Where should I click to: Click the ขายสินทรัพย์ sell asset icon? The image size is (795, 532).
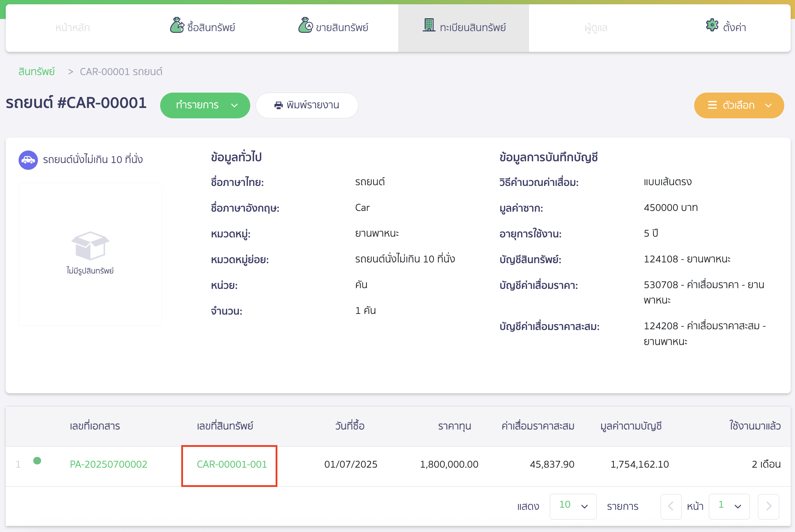(x=306, y=25)
